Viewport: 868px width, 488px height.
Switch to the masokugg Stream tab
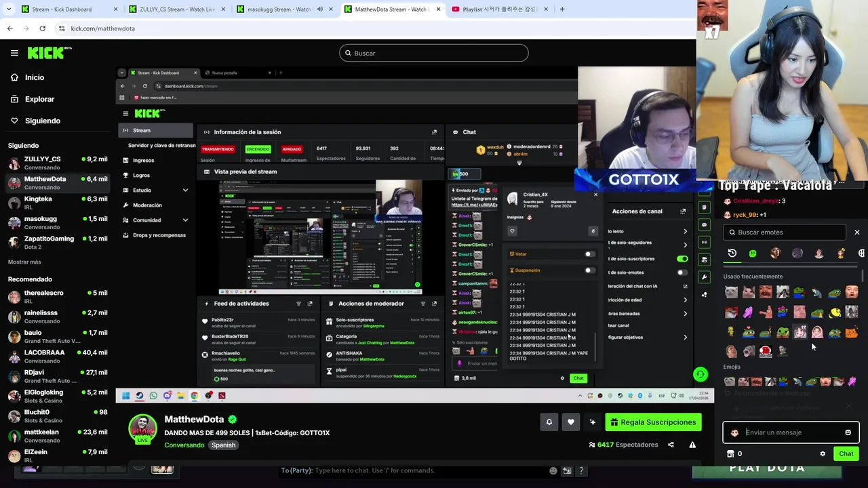pyautogui.click(x=284, y=9)
